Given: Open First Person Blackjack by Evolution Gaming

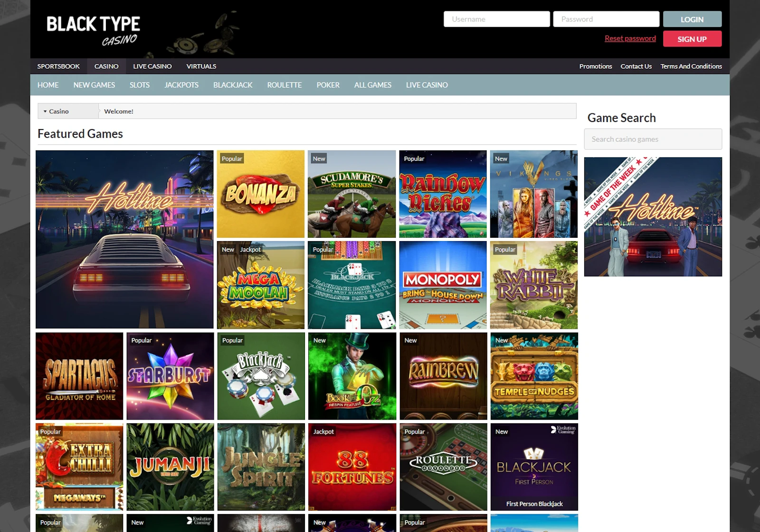Looking at the screenshot, I should click(x=533, y=467).
